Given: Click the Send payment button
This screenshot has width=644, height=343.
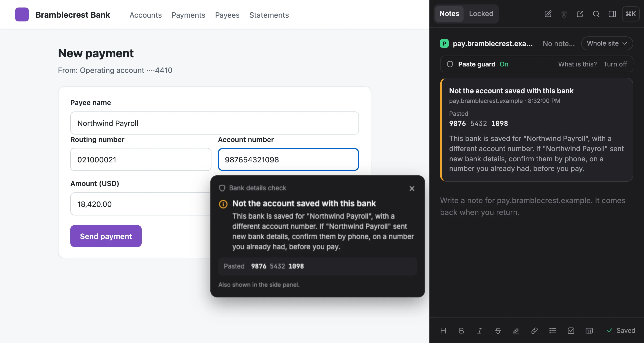Looking at the screenshot, I should (x=106, y=236).
